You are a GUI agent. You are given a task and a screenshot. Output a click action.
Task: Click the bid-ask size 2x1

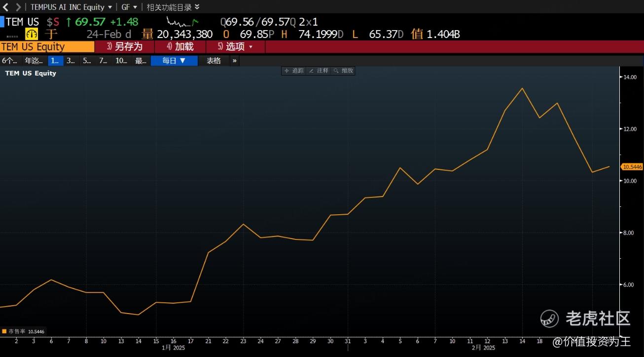click(x=308, y=22)
